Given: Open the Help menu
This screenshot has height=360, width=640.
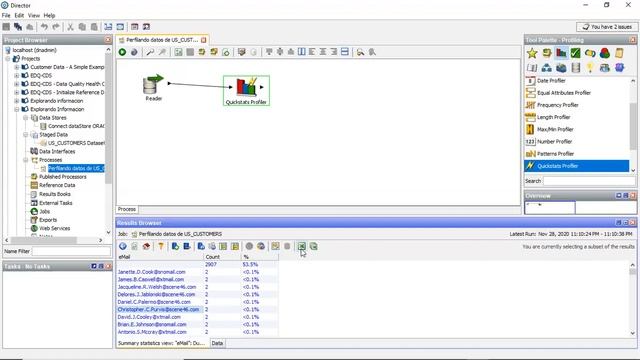Looking at the screenshot, I should click(49, 16).
